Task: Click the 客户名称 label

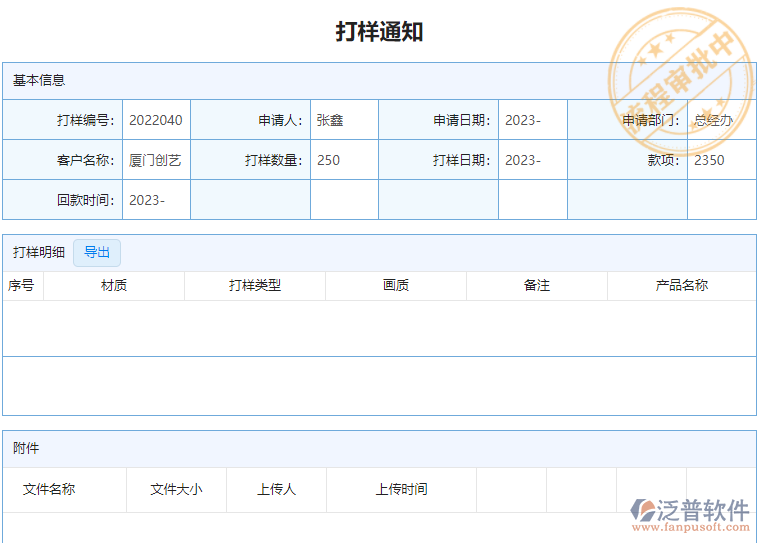Action: point(86,160)
